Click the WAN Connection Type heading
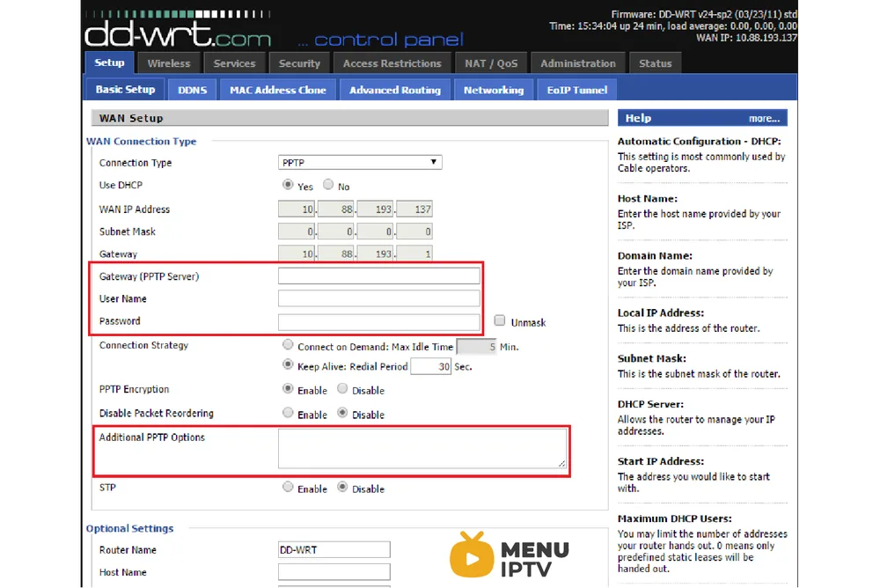 coord(142,141)
